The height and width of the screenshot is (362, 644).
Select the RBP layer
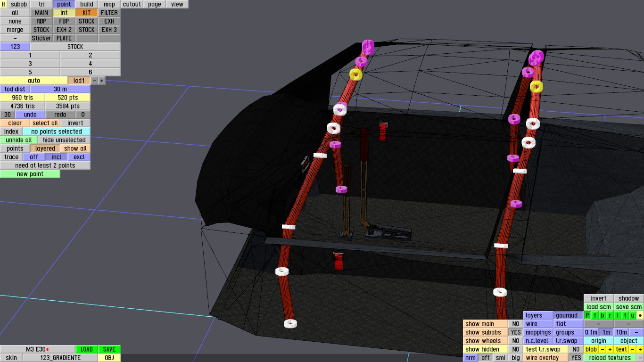(41, 21)
